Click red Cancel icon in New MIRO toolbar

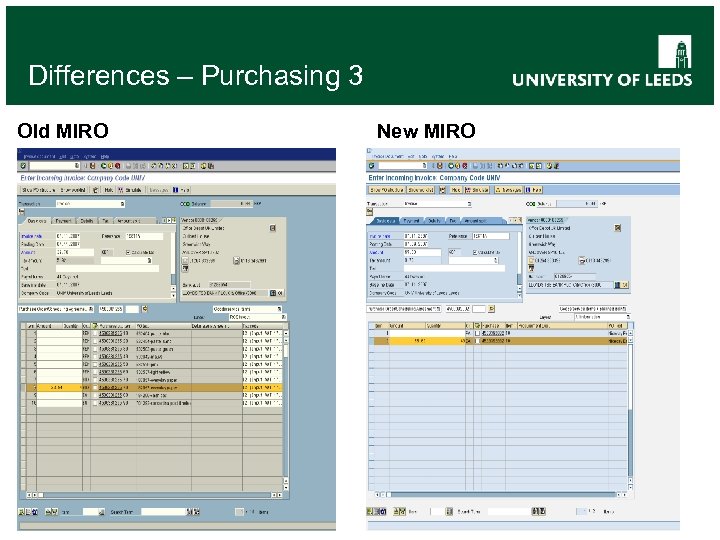pos(465,166)
